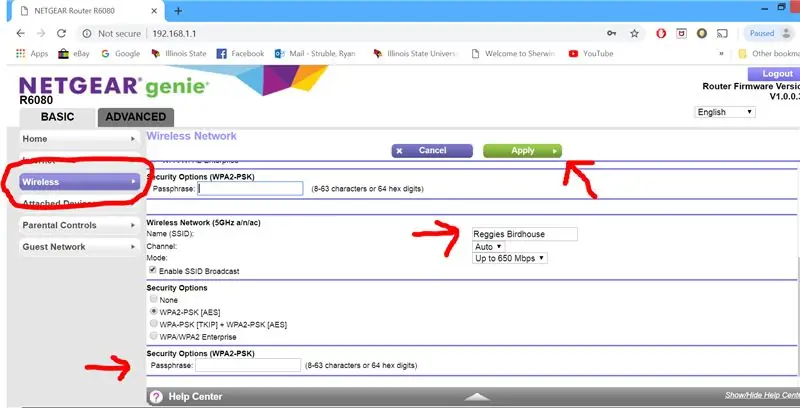Bookmark this page with the star icon
Image resolution: width=800 pixels, height=408 pixels.
coord(634,33)
